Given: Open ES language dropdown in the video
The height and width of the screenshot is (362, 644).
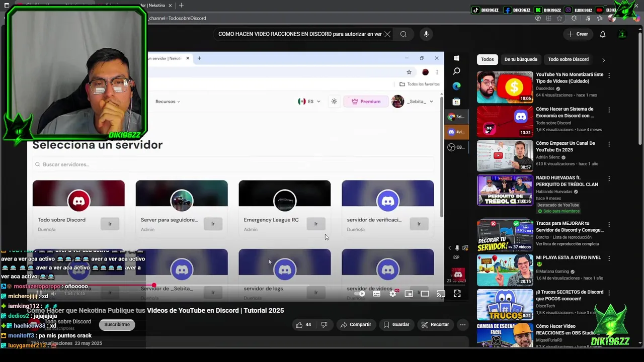Looking at the screenshot, I should pos(309,102).
